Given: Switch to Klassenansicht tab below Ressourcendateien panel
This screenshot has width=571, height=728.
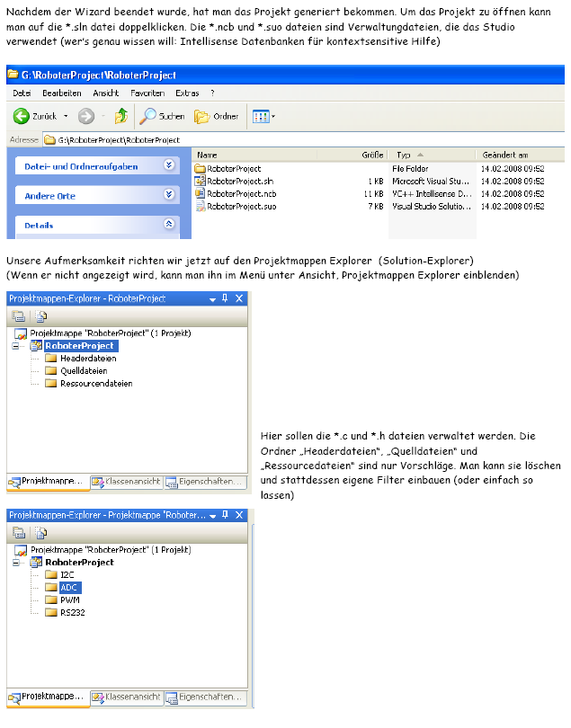Looking at the screenshot, I should click(127, 483).
